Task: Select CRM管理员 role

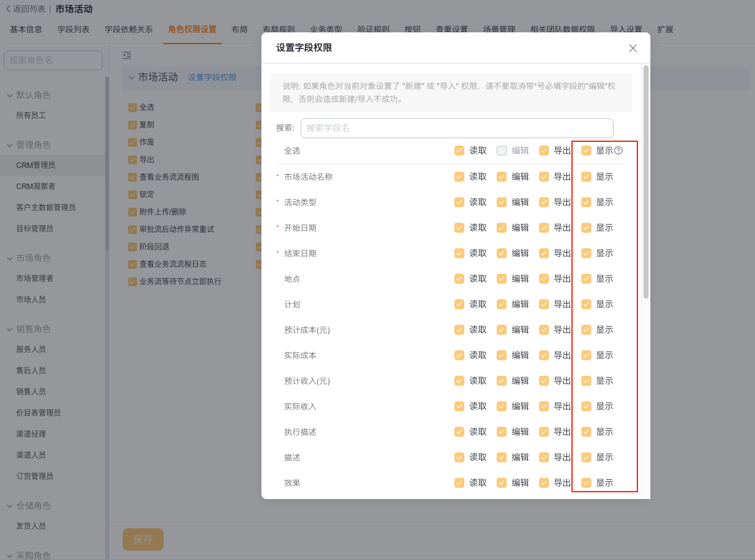Action: (35, 166)
